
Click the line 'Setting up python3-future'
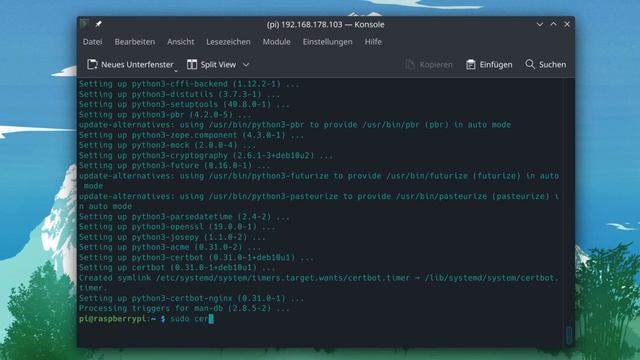[175, 166]
